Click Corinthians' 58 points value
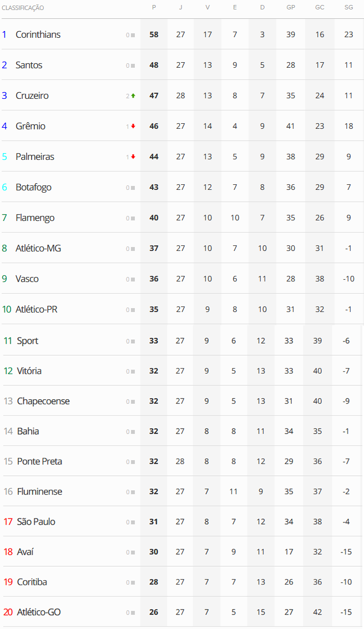Image resolution: width=364 pixels, height=629 pixels. coord(154,34)
